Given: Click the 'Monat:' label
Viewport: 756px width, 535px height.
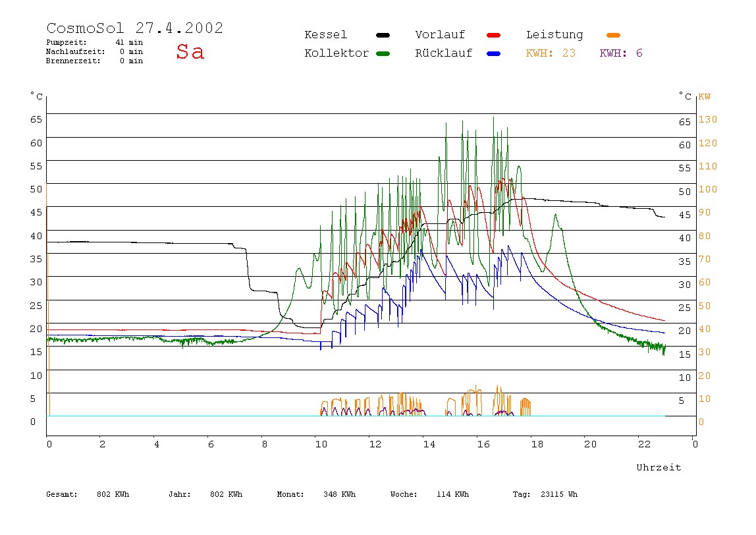Looking at the screenshot, I should coord(290,494).
